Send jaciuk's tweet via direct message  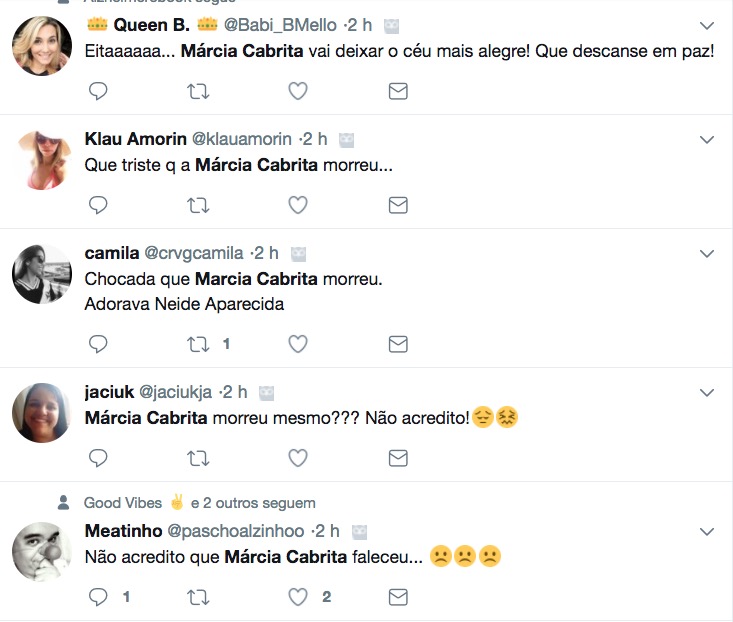click(397, 458)
